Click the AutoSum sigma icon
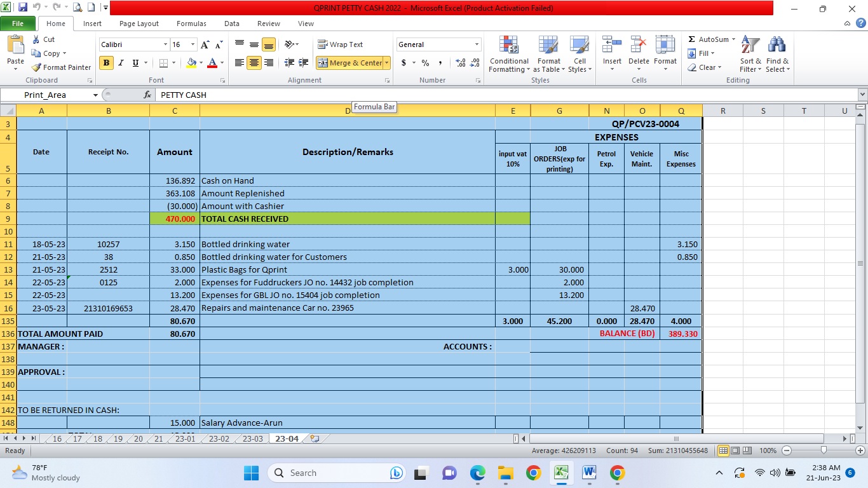This screenshot has width=868, height=488. pos(692,39)
